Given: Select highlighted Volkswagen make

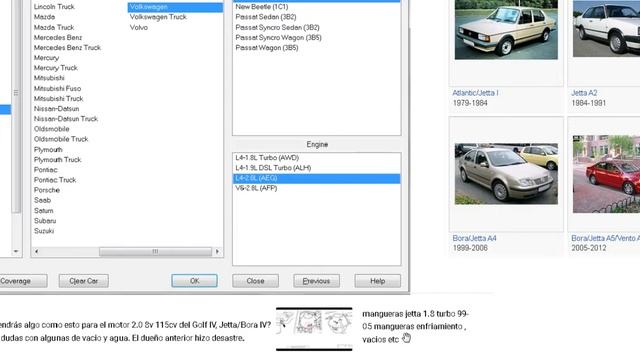Looking at the screenshot, I should click(x=175, y=7).
